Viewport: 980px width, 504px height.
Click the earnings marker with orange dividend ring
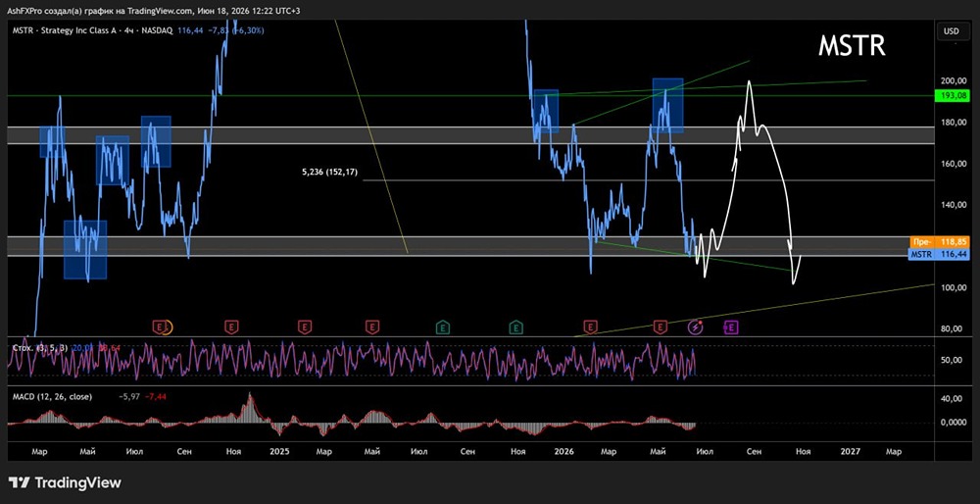[162, 327]
